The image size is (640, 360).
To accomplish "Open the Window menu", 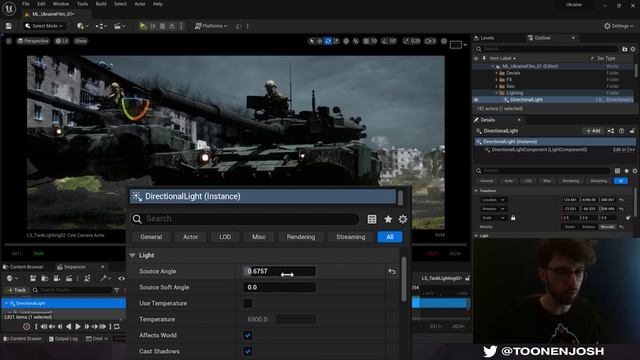I will click(61, 4).
